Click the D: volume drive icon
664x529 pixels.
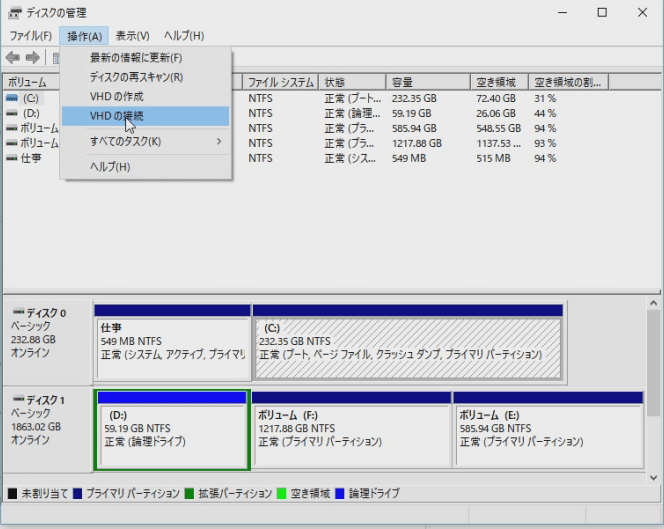(x=12, y=113)
